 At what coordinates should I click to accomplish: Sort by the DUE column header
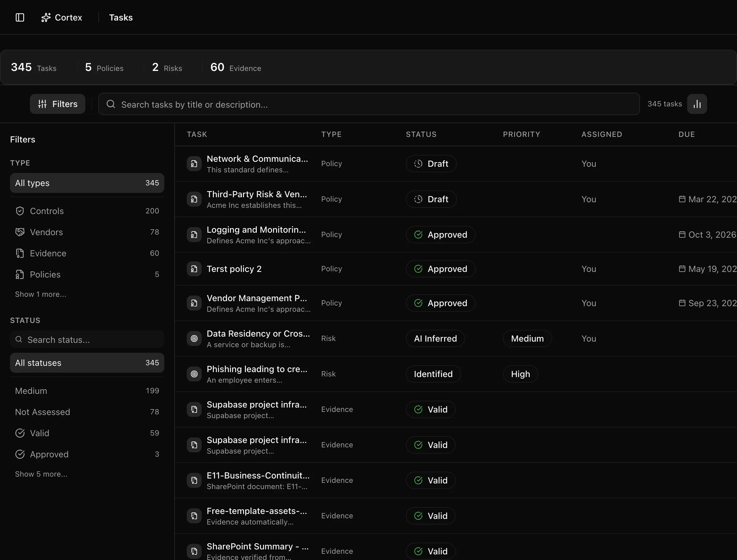[687, 134]
